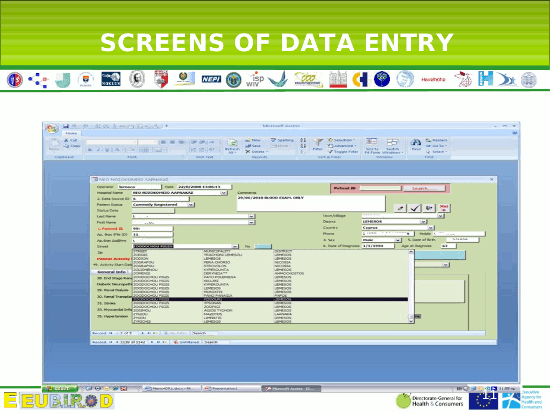
Task: Click the red Stop icon on form
Action: click(x=444, y=208)
